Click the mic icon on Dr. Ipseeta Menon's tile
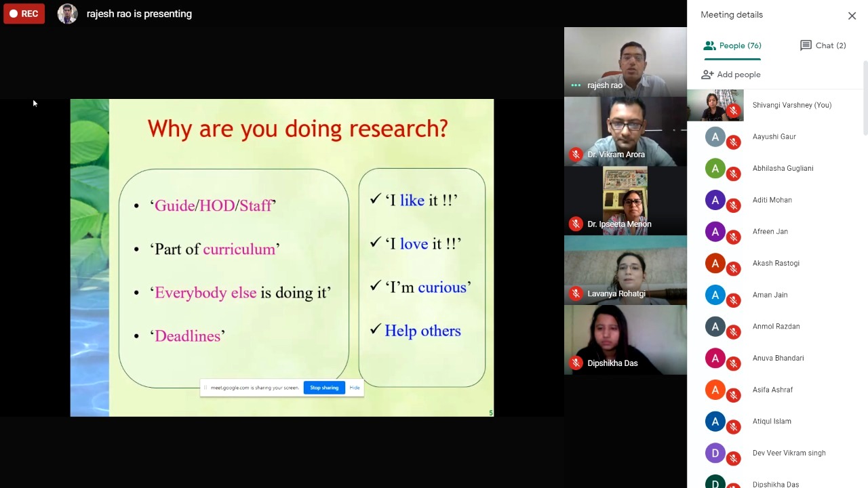The image size is (868, 488). coord(576,224)
